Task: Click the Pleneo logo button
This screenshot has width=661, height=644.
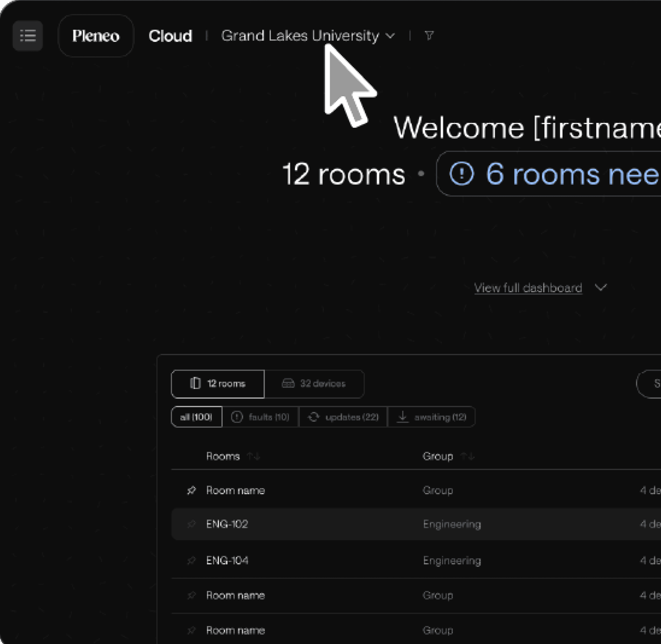Action: pos(96,36)
